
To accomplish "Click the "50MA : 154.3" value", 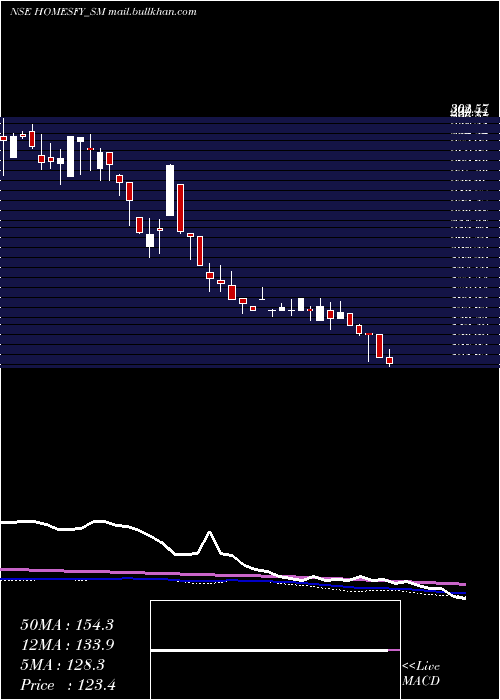I will [x=67, y=625].
